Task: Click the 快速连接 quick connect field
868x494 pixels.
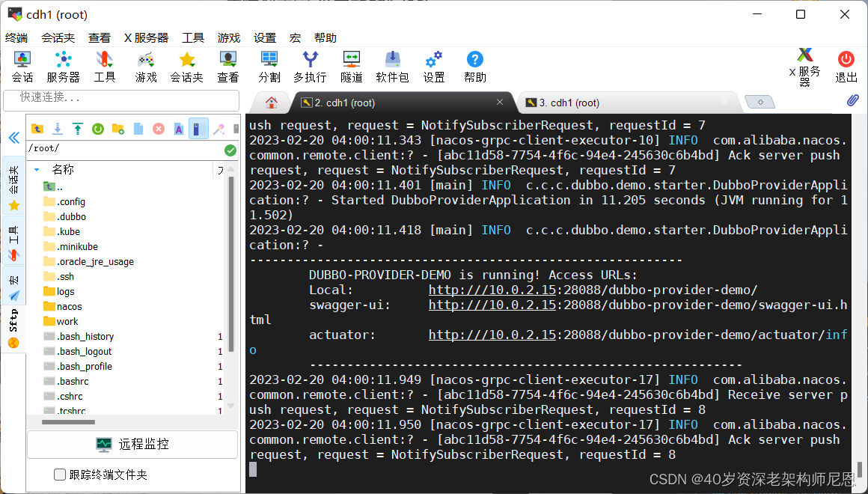Action: [x=121, y=100]
